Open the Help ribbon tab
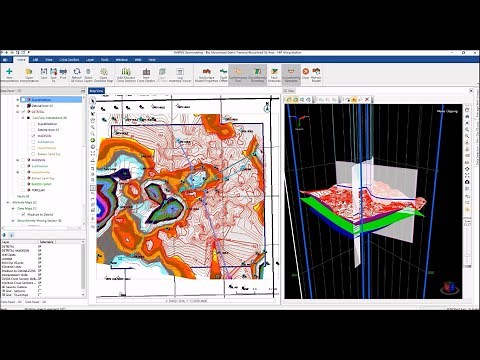The width and height of the screenshot is (480, 360). [152, 60]
